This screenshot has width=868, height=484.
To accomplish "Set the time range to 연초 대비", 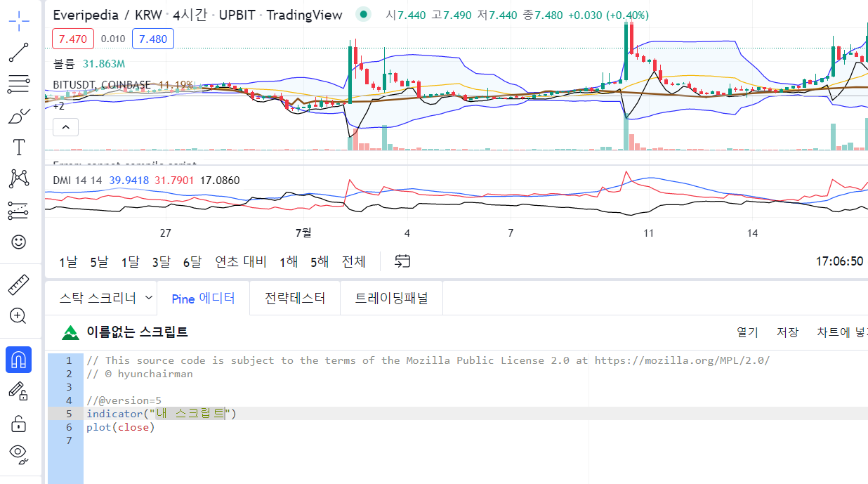I will (x=241, y=261).
